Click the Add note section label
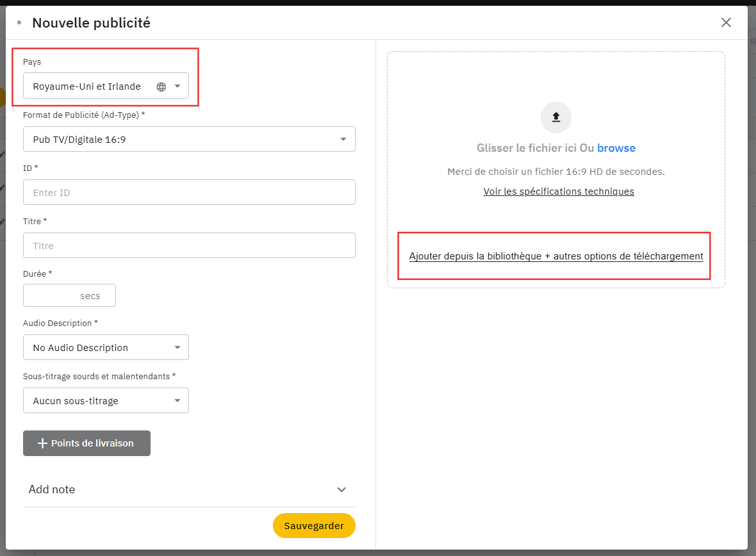 tap(52, 489)
